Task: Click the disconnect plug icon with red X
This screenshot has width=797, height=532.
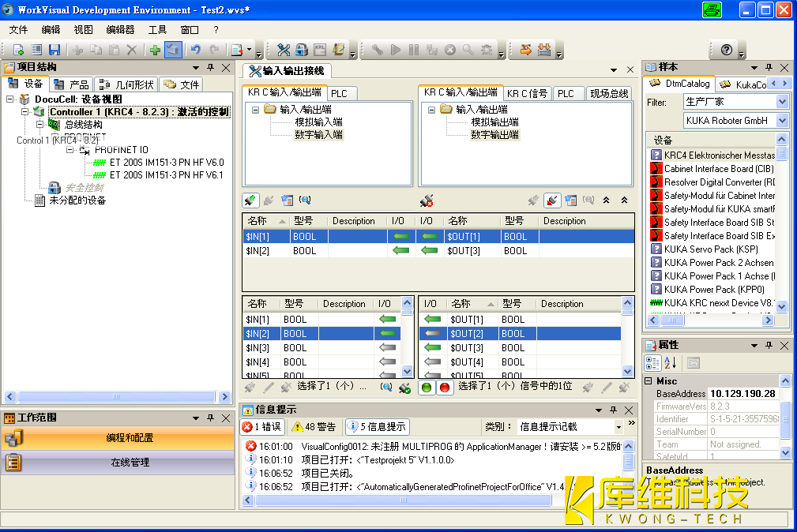Action: [x=427, y=201]
